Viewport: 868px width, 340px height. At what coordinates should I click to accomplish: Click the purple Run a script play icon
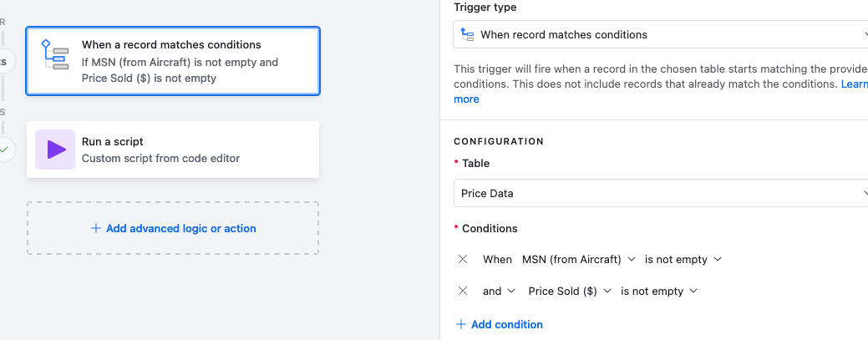(55, 150)
